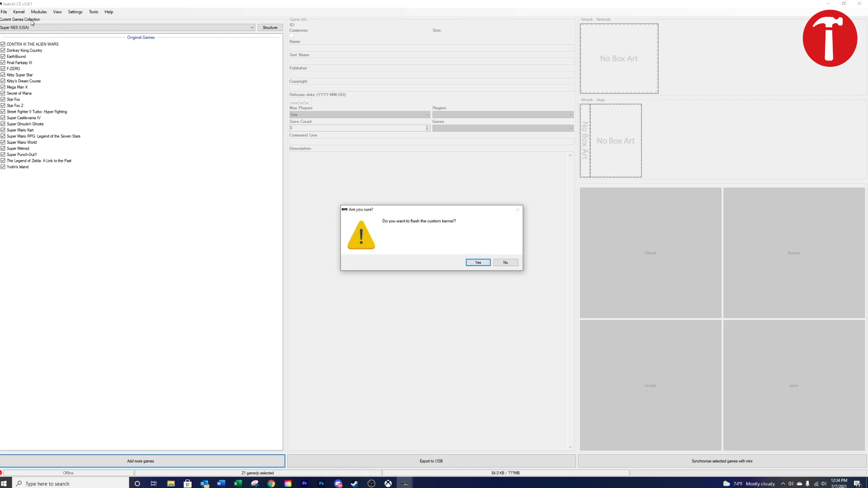The width and height of the screenshot is (868, 488).
Task: Click Save Count stepper control
Action: tap(427, 128)
